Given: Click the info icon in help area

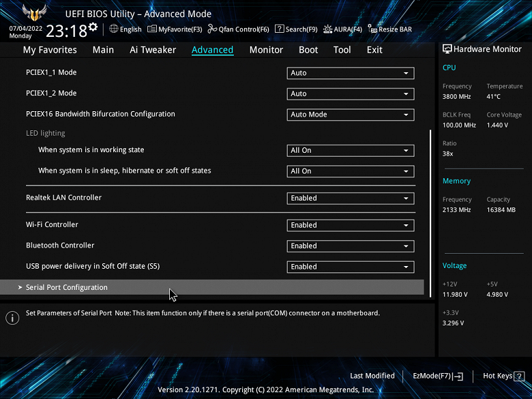Looking at the screenshot, I should (12, 318).
